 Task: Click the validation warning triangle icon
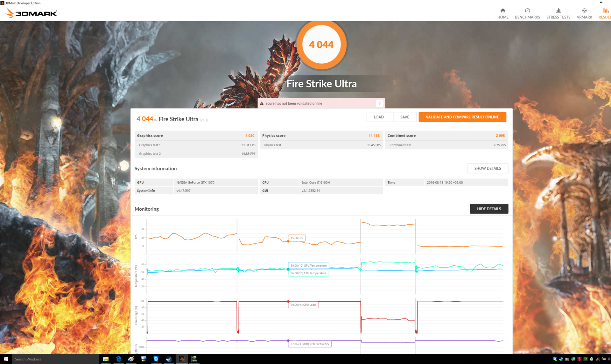point(262,103)
